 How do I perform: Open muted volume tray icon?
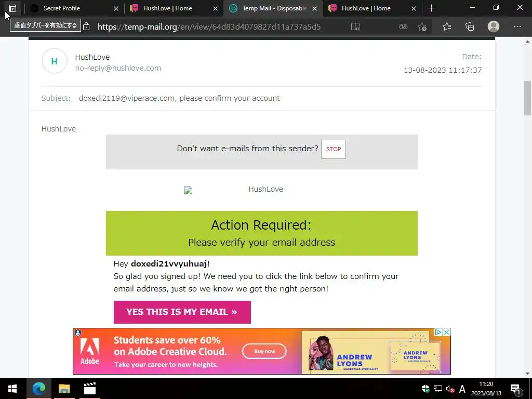point(450,389)
